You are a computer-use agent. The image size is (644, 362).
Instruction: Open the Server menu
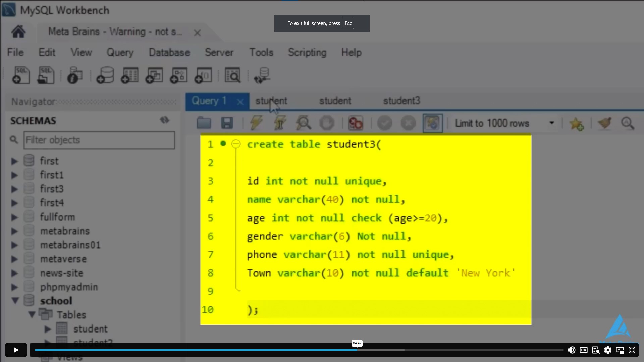click(x=219, y=52)
